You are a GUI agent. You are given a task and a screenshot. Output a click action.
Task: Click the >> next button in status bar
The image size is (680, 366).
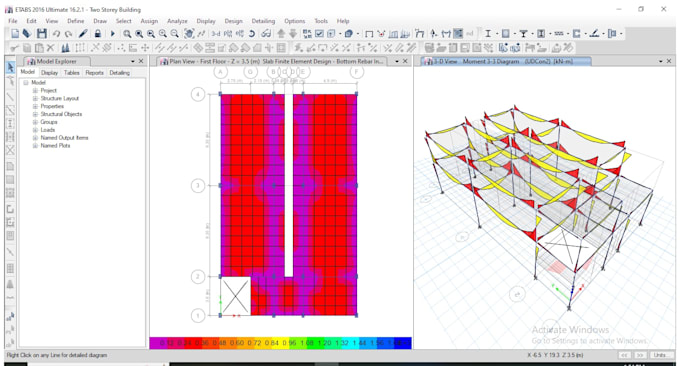pos(640,355)
